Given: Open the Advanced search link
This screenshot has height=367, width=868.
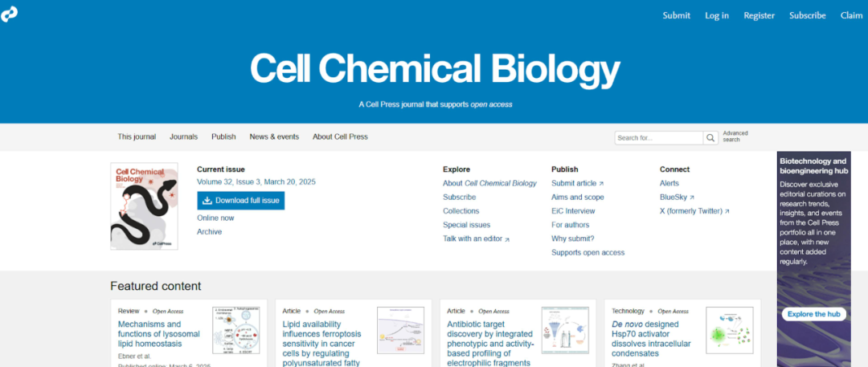Looking at the screenshot, I should click(735, 137).
